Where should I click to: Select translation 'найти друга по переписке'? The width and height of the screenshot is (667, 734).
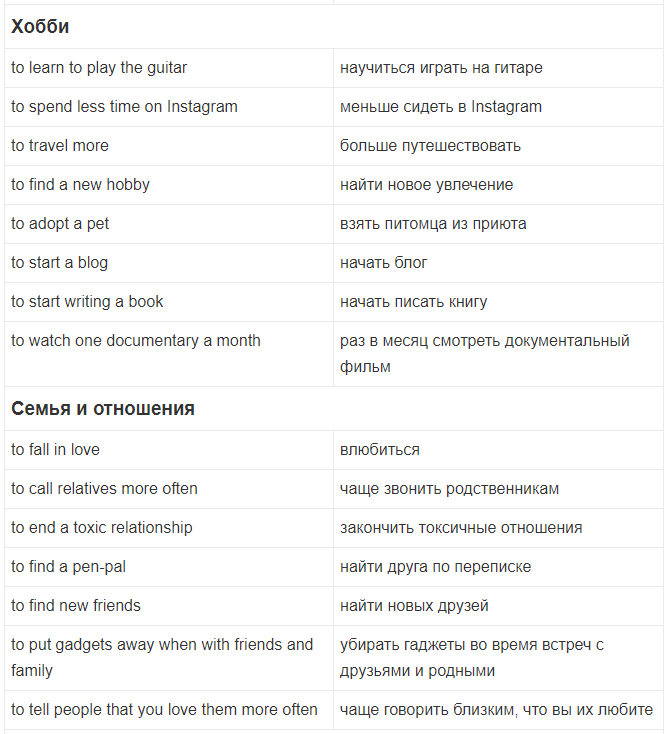click(x=435, y=567)
